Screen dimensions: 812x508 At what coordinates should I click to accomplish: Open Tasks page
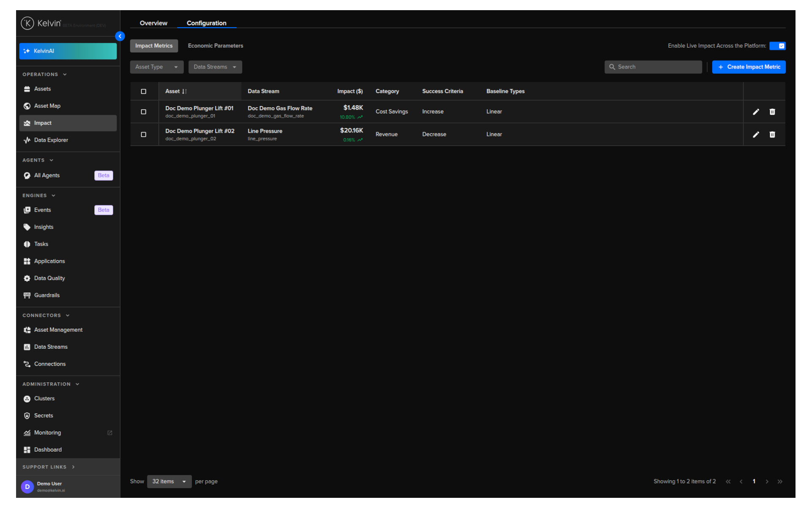coord(68,244)
